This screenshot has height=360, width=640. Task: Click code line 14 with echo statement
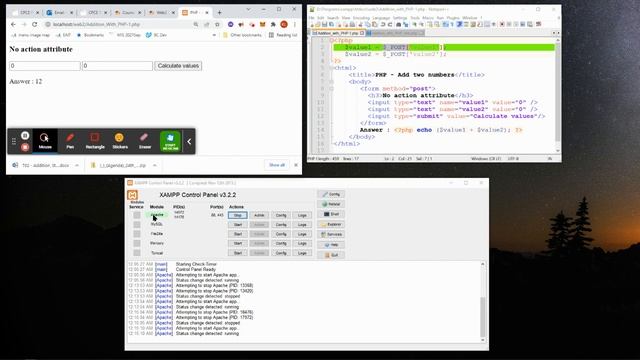[442, 130]
